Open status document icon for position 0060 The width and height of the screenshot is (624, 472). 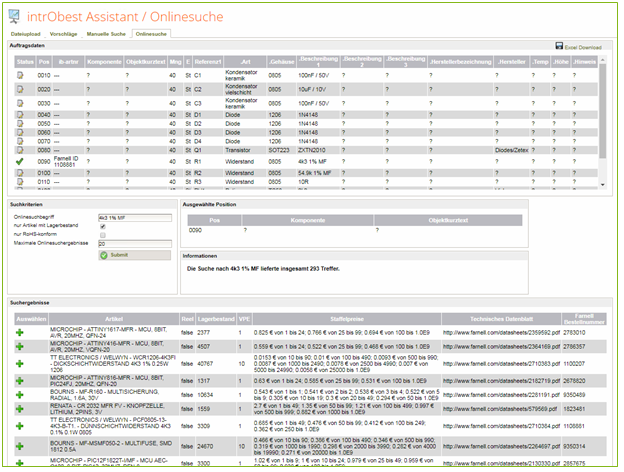[20, 132]
